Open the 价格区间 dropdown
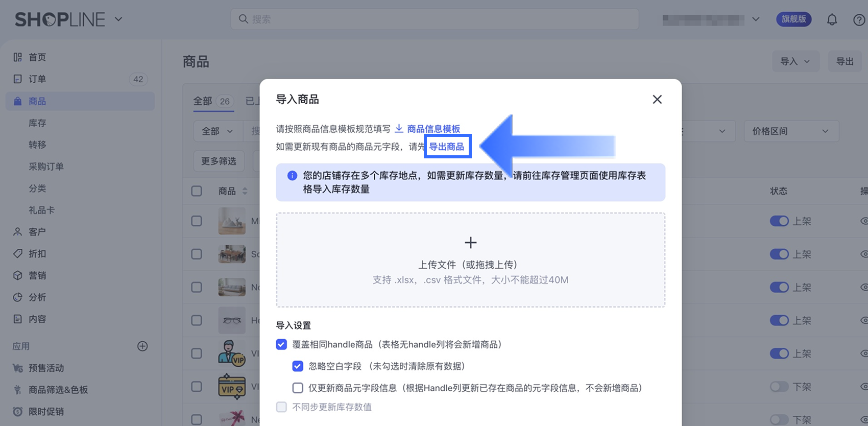The image size is (868, 426). point(791,131)
